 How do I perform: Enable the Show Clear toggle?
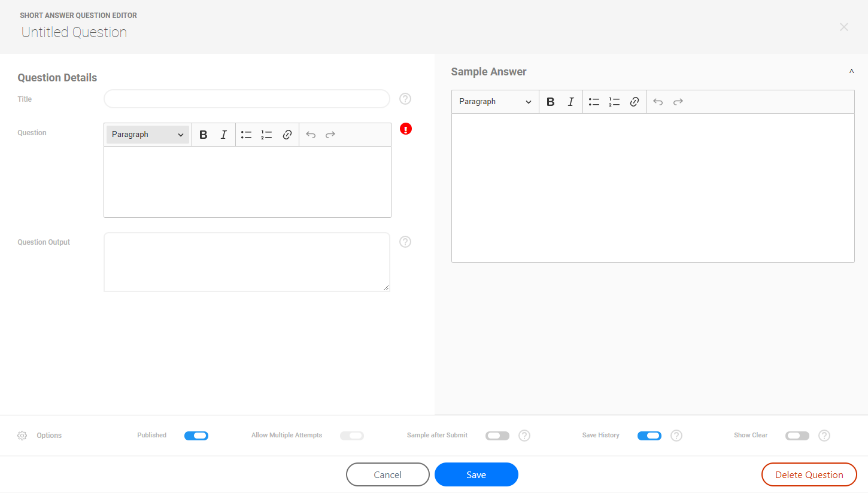(797, 436)
